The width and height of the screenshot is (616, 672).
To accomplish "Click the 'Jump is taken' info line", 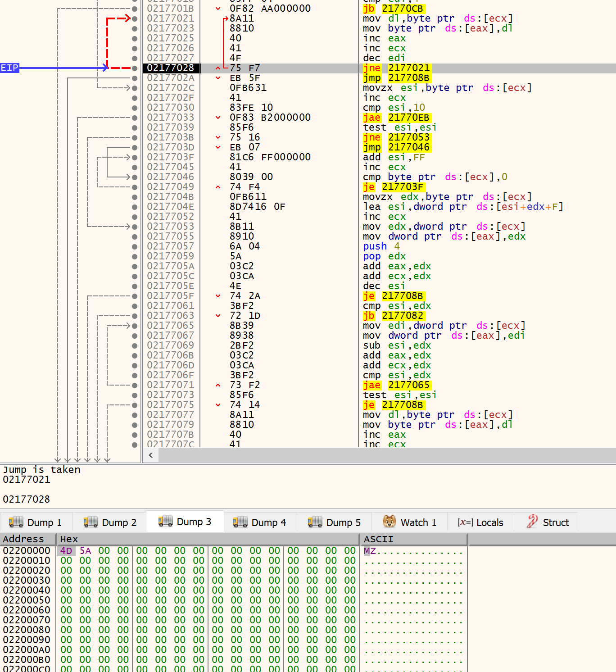I will point(41,470).
